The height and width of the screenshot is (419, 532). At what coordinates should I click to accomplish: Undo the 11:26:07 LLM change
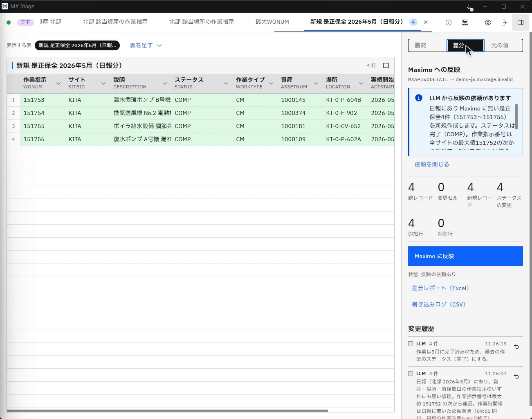(x=516, y=376)
